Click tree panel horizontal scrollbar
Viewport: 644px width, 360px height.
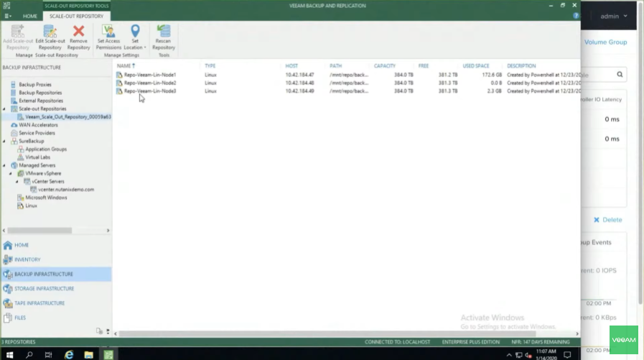(39, 231)
